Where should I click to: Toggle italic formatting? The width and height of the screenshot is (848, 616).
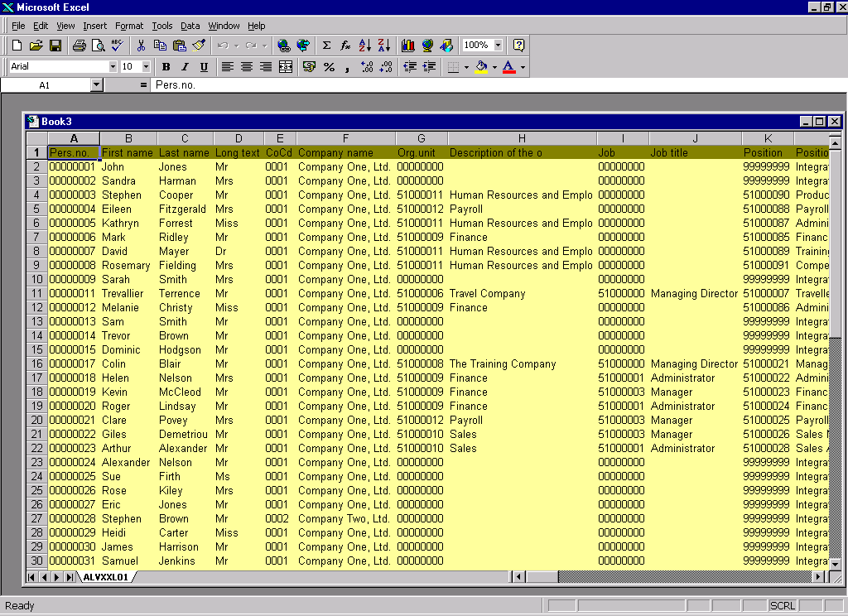[x=185, y=67]
